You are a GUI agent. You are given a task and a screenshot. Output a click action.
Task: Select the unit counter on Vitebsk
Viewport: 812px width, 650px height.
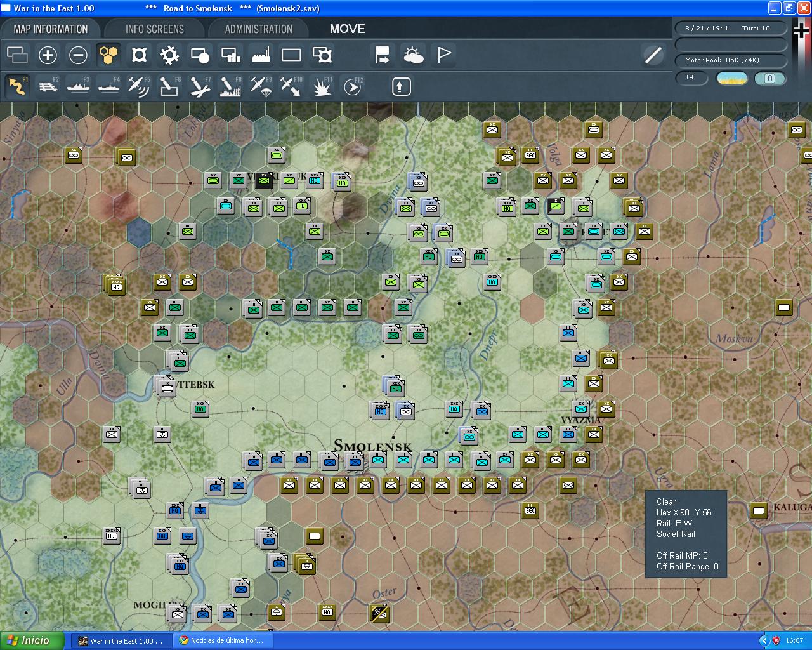point(166,385)
